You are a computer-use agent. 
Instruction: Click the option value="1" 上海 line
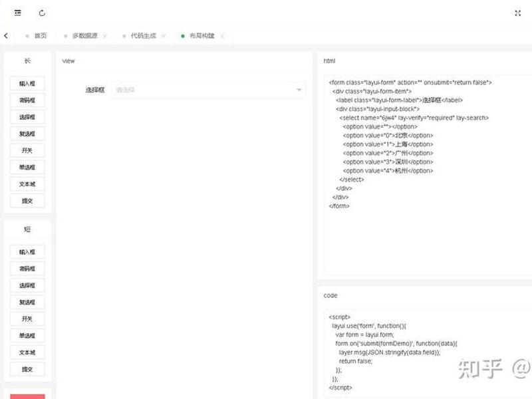click(x=388, y=144)
